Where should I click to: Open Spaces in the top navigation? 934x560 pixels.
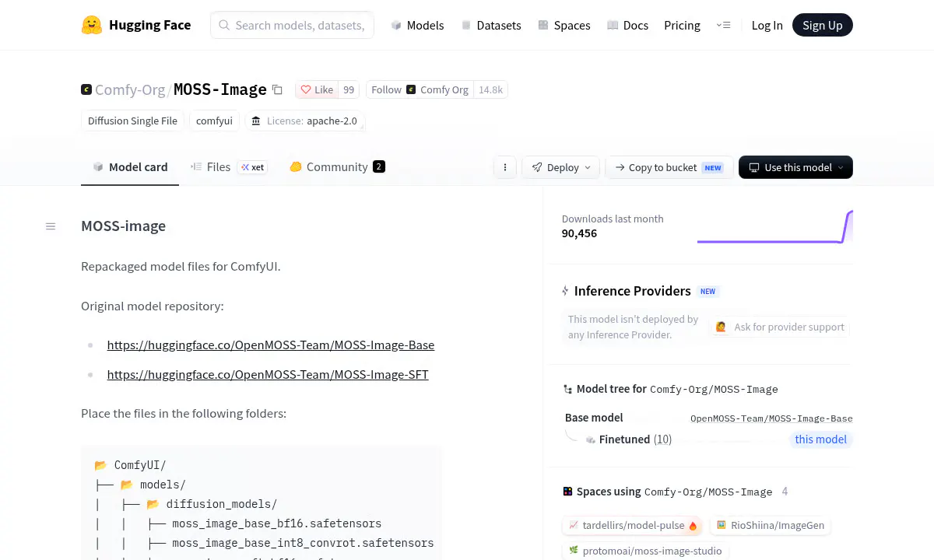[564, 25]
